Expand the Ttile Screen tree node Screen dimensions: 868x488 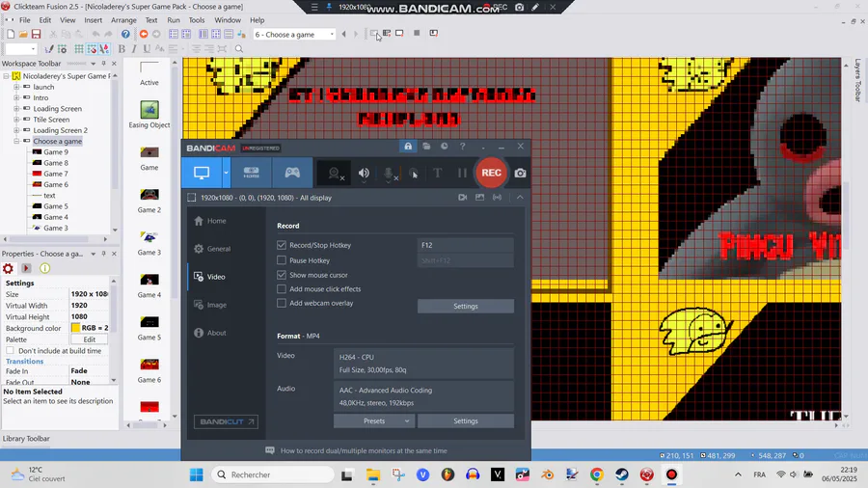coord(16,120)
